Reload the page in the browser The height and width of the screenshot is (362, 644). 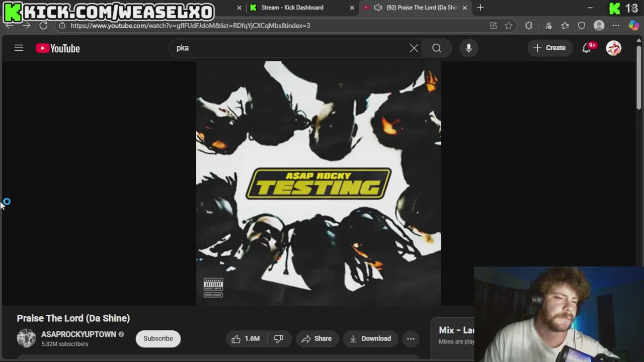tap(43, 25)
